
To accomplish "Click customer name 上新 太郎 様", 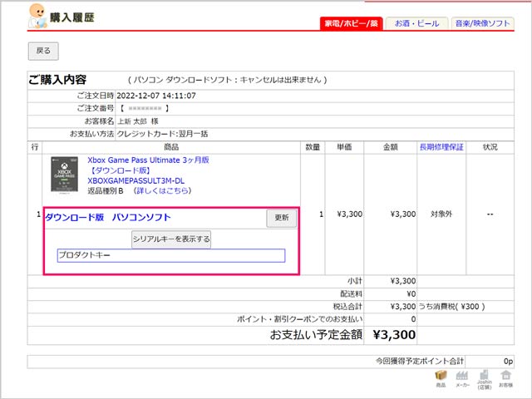I will click(x=138, y=121).
